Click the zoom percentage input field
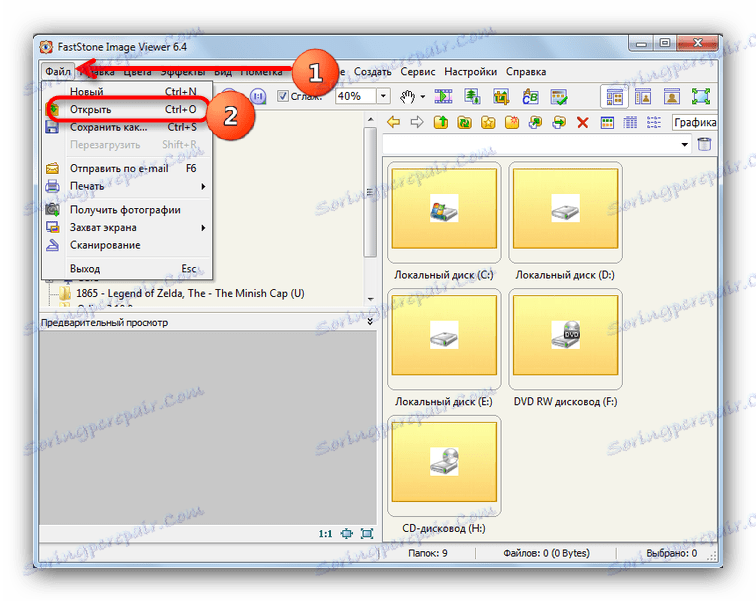 click(x=355, y=96)
